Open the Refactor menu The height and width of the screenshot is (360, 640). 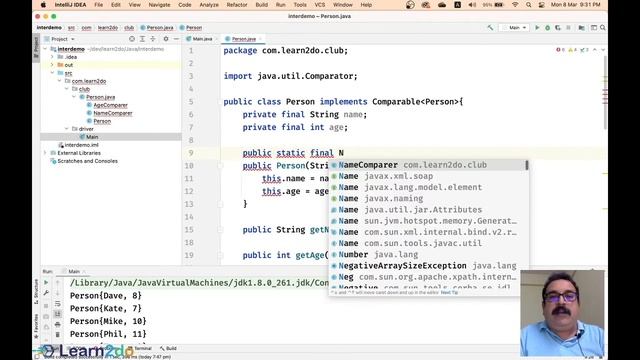[237, 5]
